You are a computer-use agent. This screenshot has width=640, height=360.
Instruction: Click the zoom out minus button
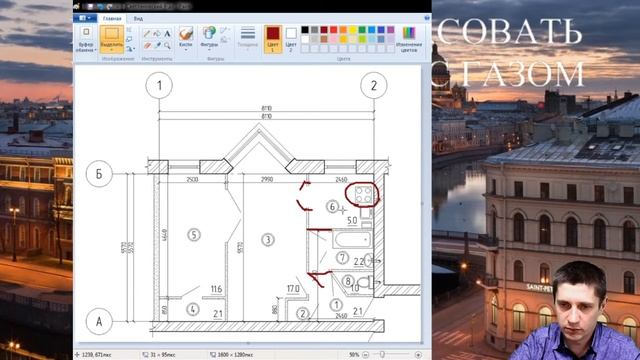click(366, 355)
